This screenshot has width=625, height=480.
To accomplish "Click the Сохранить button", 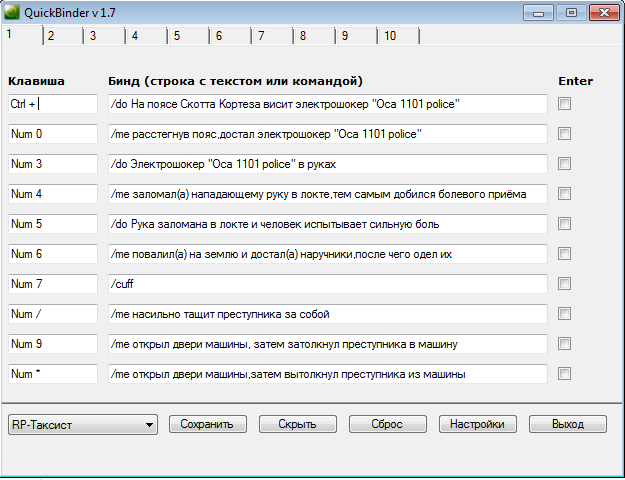I will [208, 424].
